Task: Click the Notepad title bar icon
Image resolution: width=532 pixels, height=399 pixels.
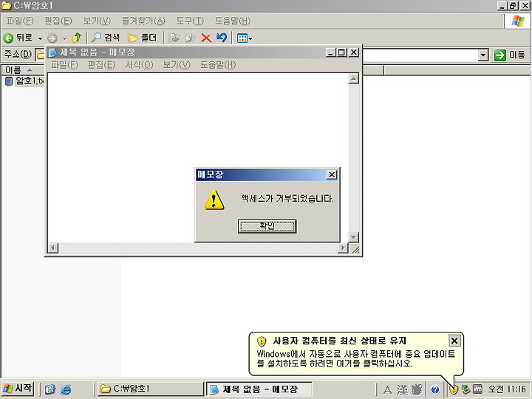Action: point(52,52)
